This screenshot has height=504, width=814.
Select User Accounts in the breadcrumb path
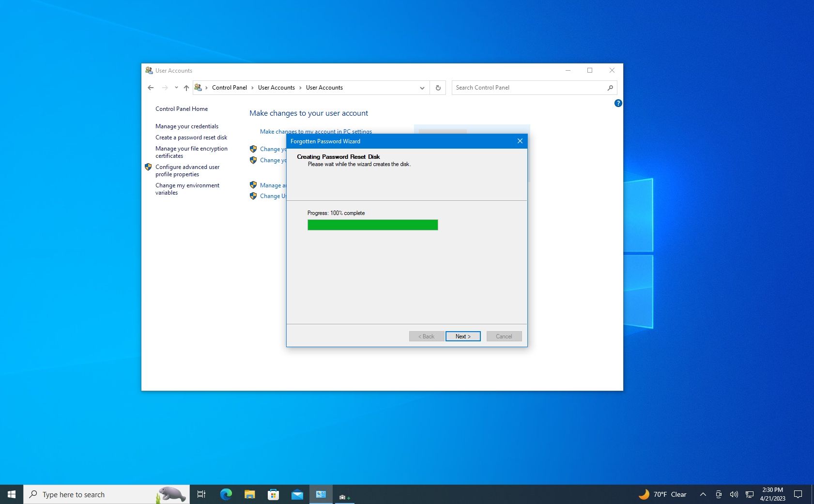[276, 88]
